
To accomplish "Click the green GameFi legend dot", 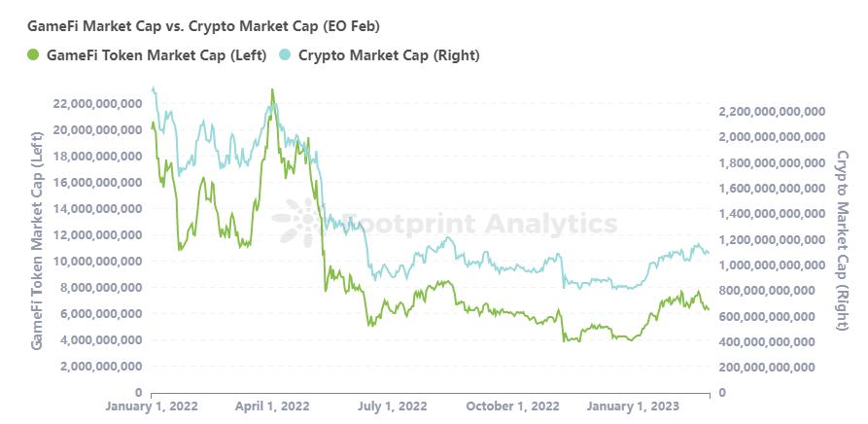I will 33,55.
